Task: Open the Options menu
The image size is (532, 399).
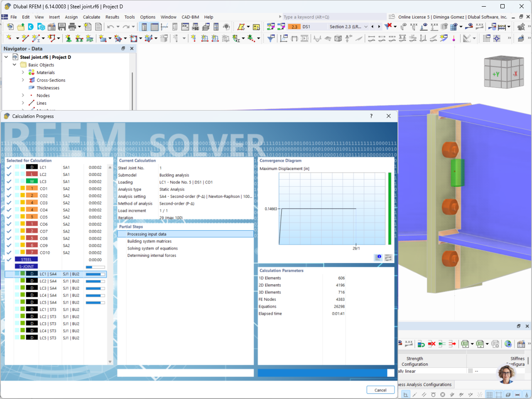Action: [148, 17]
